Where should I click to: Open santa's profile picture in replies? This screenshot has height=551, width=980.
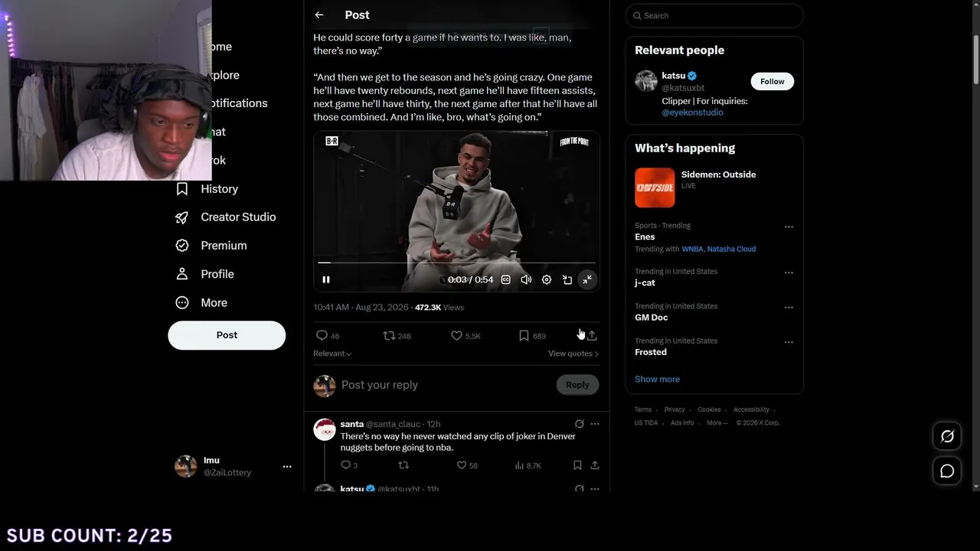325,429
